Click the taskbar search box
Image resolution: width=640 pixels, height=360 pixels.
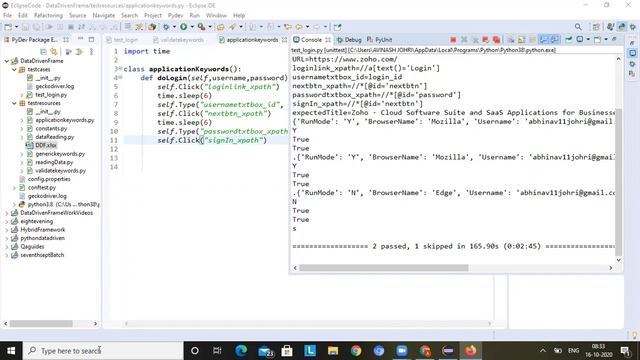103,351
